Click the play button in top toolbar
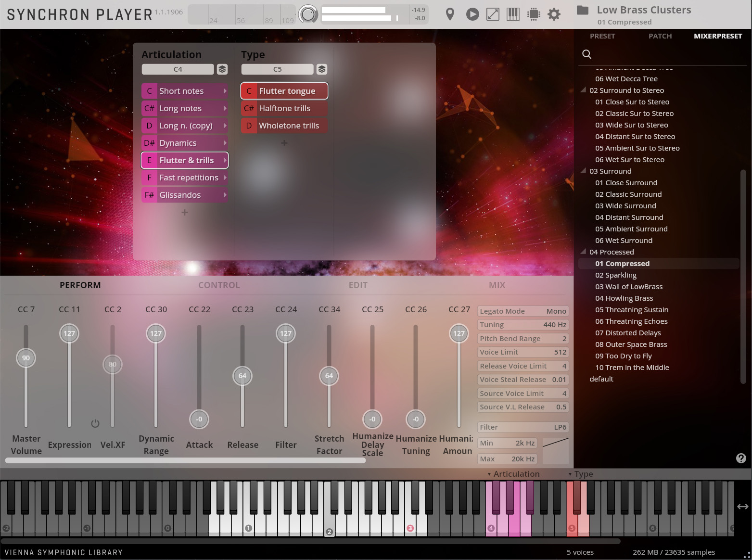The height and width of the screenshot is (560, 752). tap(472, 14)
